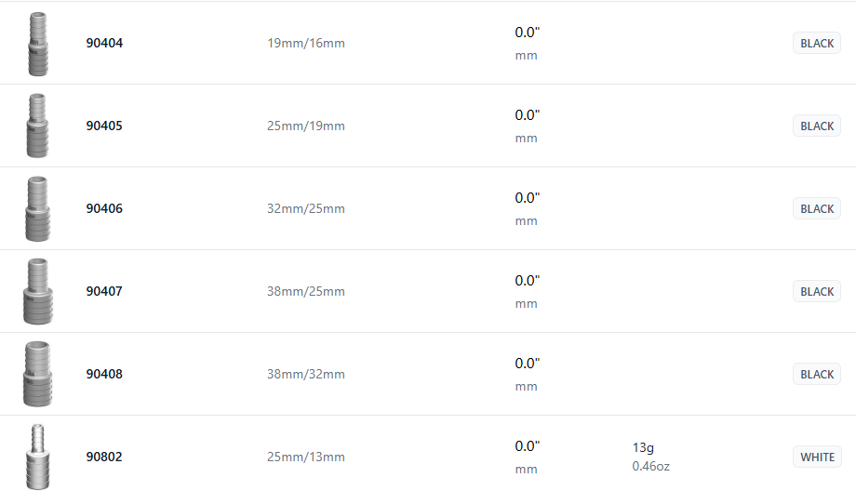Click the 19mm/16mm size text
The image size is (856, 504).
click(x=306, y=43)
